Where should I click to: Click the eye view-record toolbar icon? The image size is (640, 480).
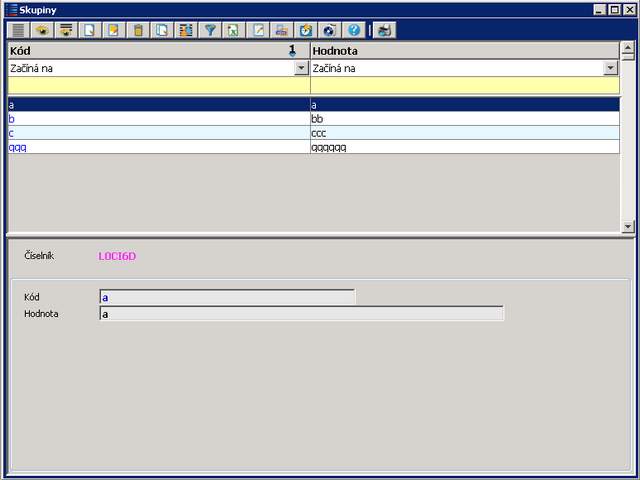[43, 30]
